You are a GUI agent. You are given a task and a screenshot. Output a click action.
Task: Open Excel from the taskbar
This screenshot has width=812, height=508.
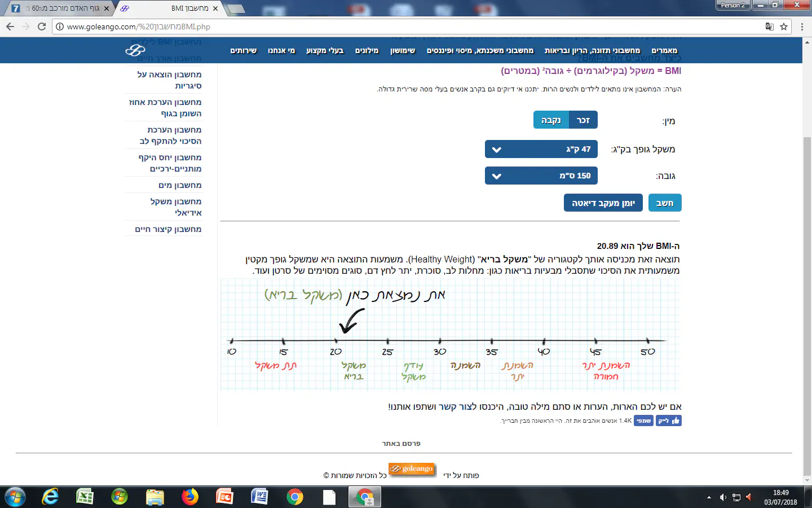coord(85,497)
